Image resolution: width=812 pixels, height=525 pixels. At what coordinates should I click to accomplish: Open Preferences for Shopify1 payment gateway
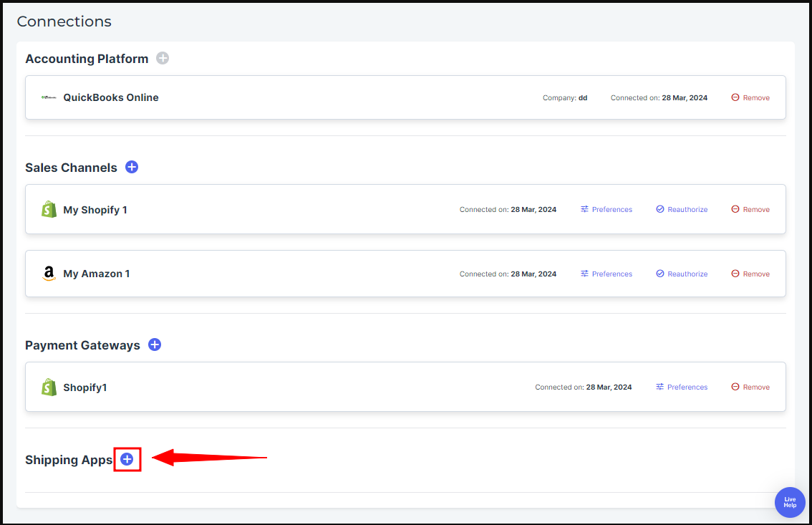[682, 387]
